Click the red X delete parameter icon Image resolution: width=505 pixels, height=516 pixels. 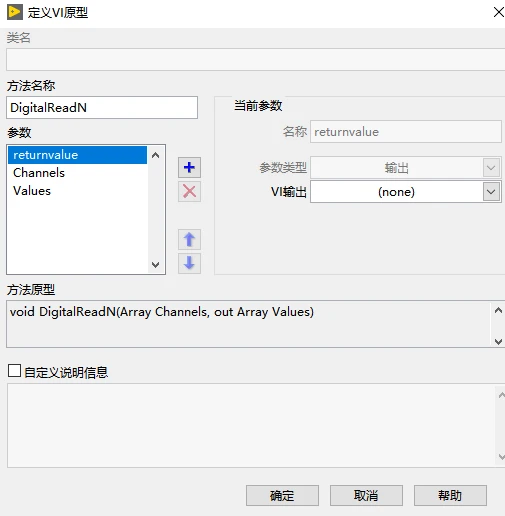pos(189,191)
